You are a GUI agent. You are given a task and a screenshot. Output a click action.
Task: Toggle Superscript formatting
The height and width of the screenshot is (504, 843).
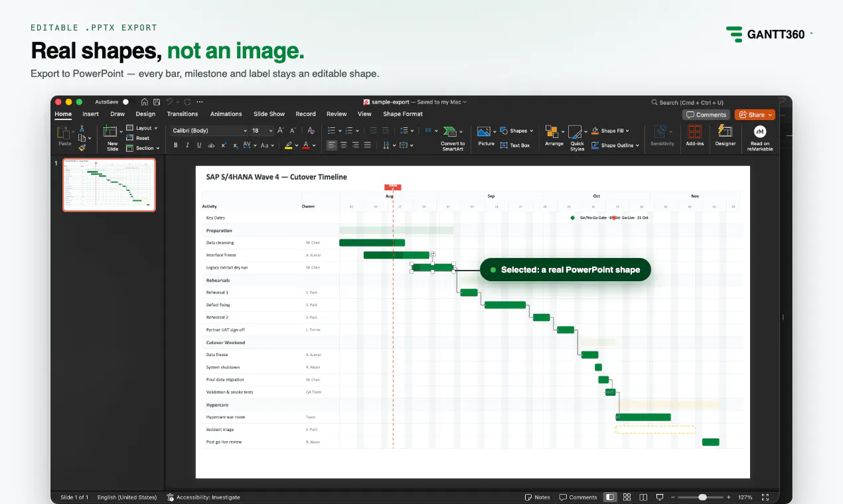point(224,145)
